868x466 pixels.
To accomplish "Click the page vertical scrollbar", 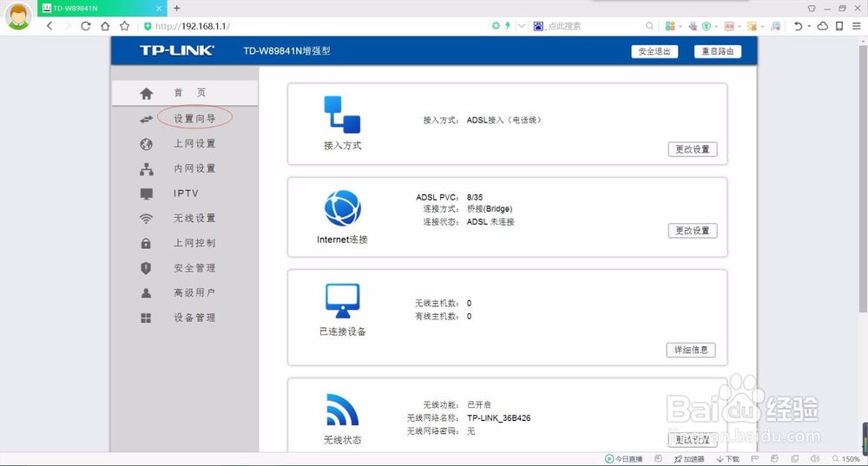I will 863,179.
